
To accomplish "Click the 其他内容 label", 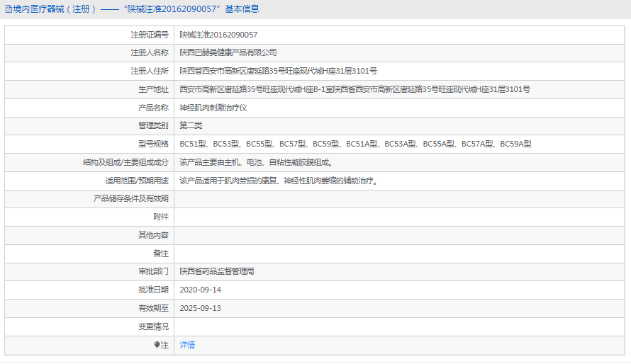I will (x=153, y=235).
